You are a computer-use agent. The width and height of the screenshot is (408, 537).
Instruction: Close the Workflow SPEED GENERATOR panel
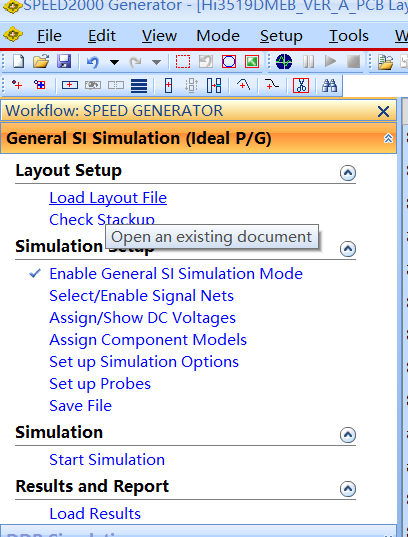pyautogui.click(x=383, y=111)
